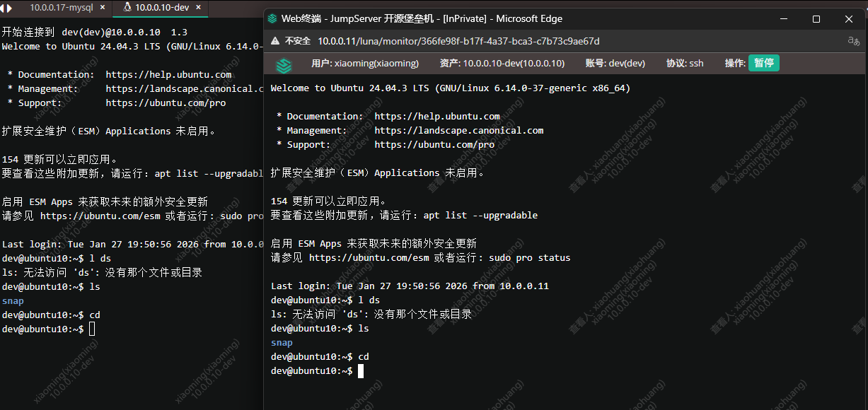This screenshot has height=410, width=868.
Task: Click 协议: ssh label in monitor bar
Action: click(685, 64)
